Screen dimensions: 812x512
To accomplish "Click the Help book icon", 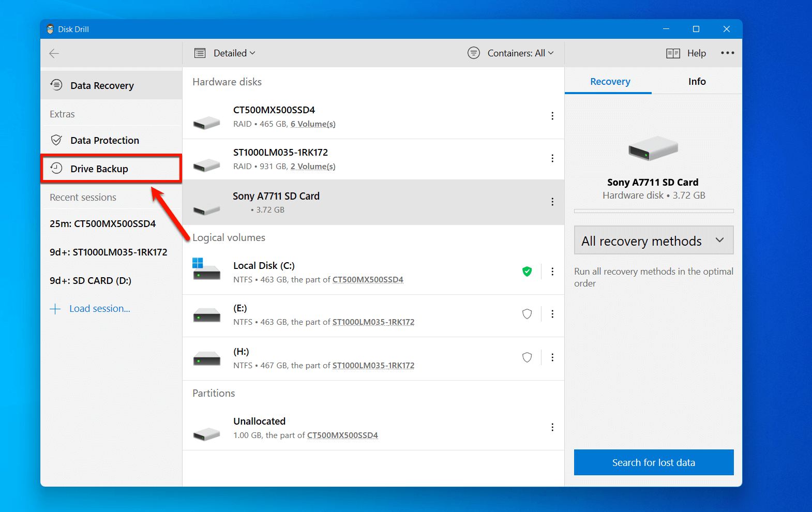I will 673,53.
